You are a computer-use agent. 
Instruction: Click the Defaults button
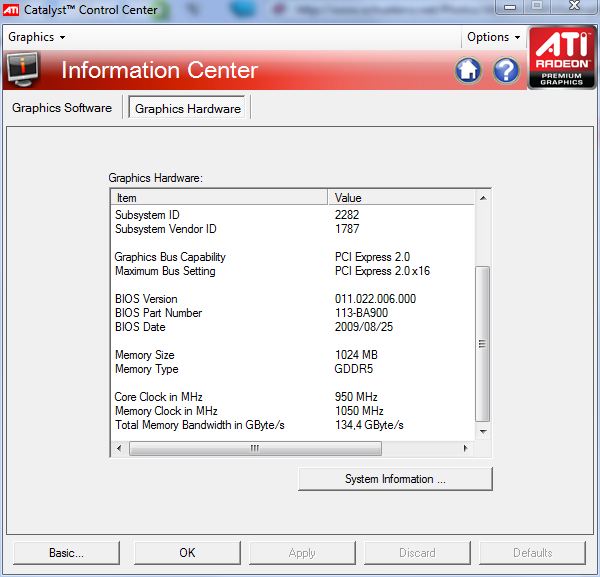(532, 553)
